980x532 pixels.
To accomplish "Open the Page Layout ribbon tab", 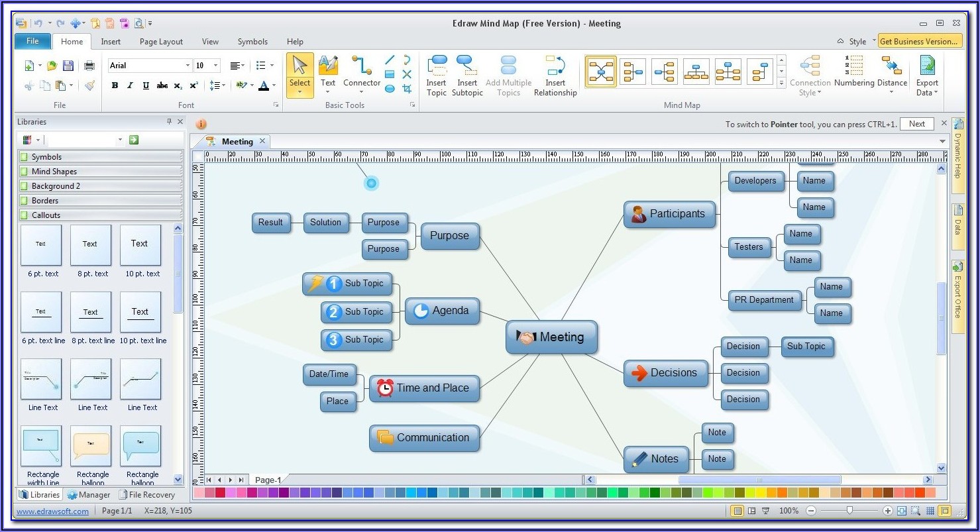I will (x=161, y=42).
